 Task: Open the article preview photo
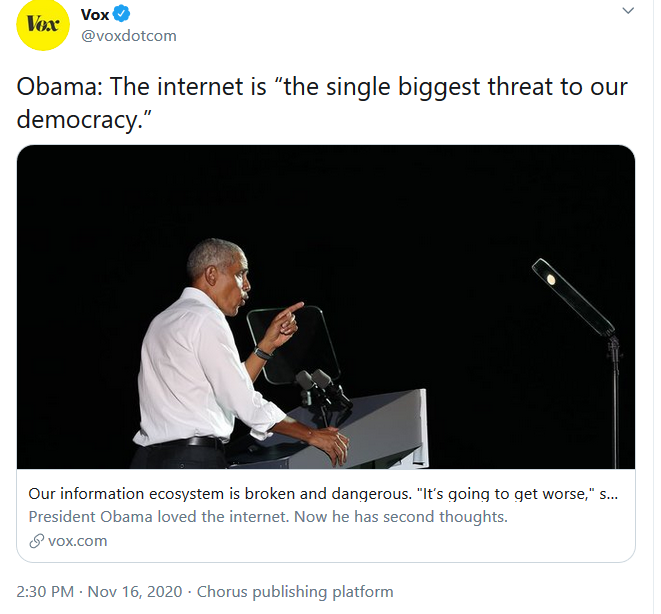[x=326, y=307]
